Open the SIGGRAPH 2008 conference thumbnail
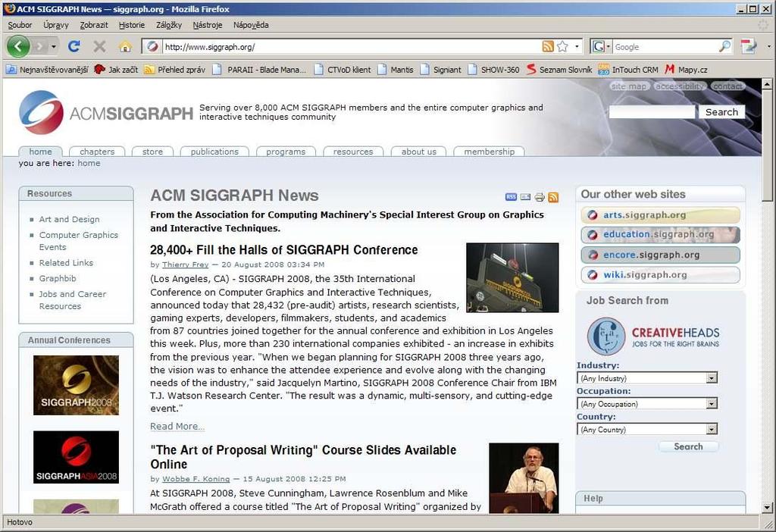The height and width of the screenshot is (532, 776). click(77, 385)
